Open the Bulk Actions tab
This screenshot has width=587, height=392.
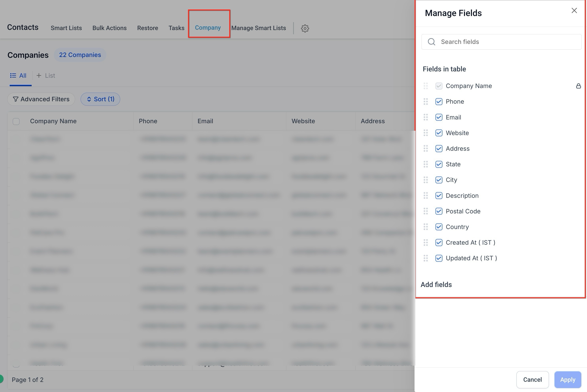(109, 28)
